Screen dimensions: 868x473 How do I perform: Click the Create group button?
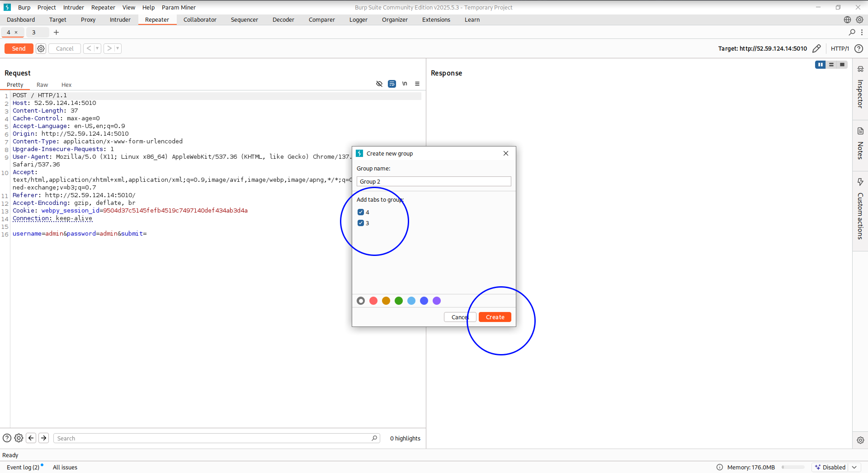click(x=495, y=317)
